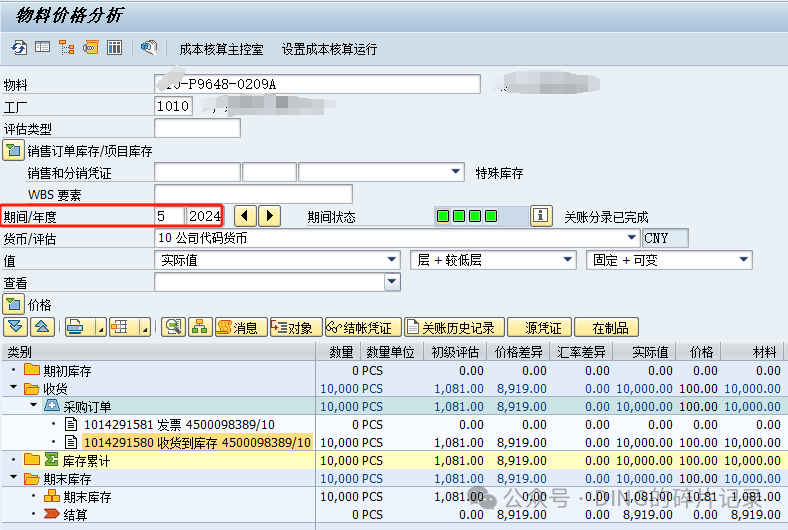
Task: Open the 特殊库存 selection dropdown
Action: (455, 172)
